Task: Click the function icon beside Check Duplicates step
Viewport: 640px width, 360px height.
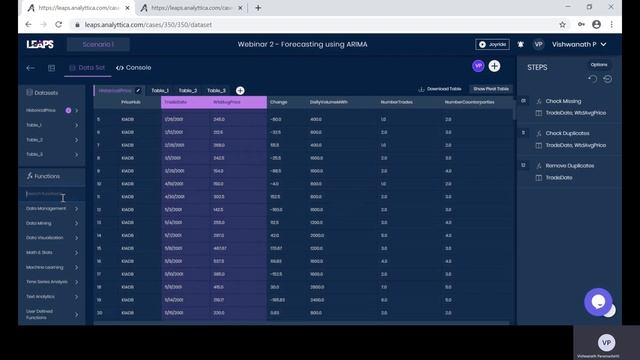Action: (x=539, y=133)
